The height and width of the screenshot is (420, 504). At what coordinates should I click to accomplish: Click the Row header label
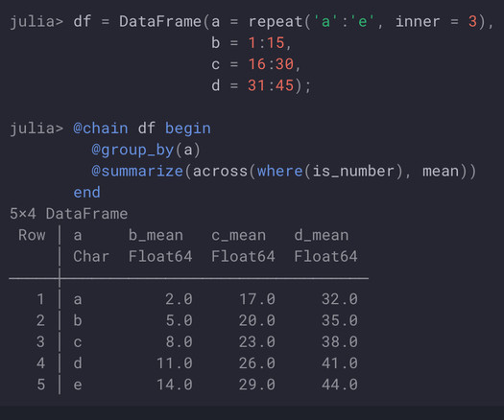click(32, 235)
